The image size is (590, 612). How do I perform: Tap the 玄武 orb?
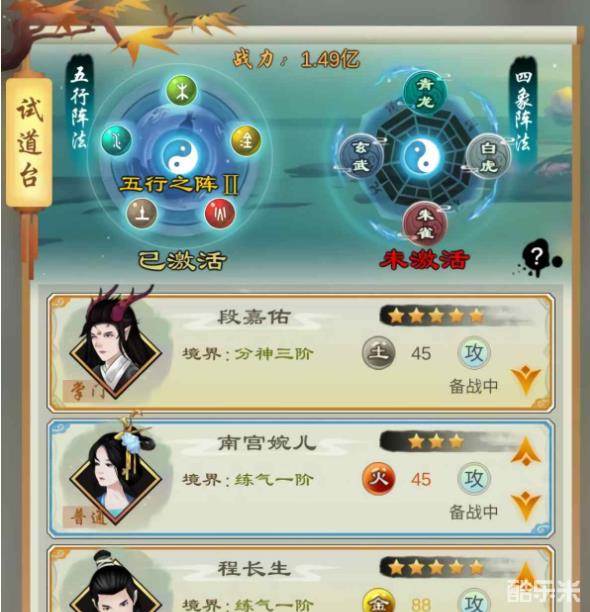(x=361, y=157)
